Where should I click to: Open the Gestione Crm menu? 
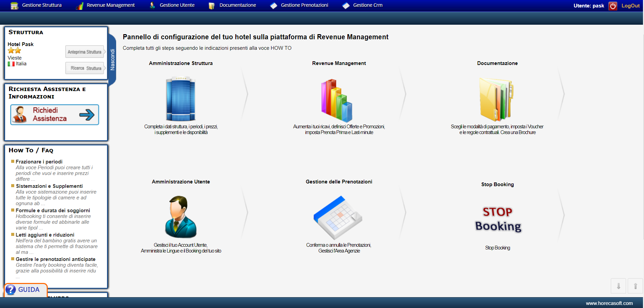368,5
